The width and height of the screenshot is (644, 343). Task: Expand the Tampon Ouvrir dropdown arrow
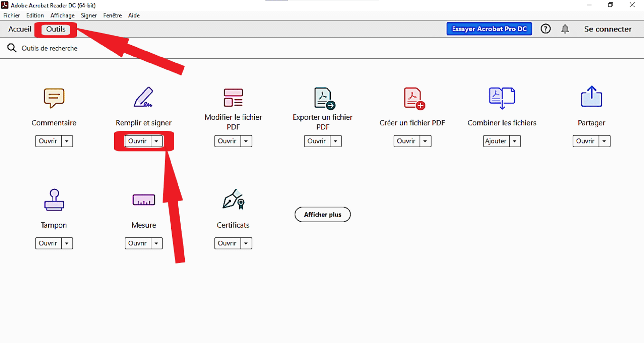coord(67,243)
